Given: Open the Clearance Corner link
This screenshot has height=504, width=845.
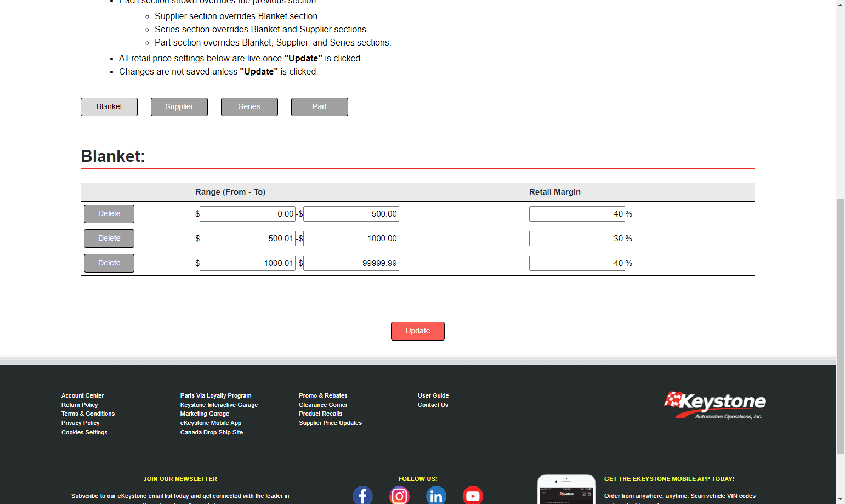Looking at the screenshot, I should coord(323,405).
